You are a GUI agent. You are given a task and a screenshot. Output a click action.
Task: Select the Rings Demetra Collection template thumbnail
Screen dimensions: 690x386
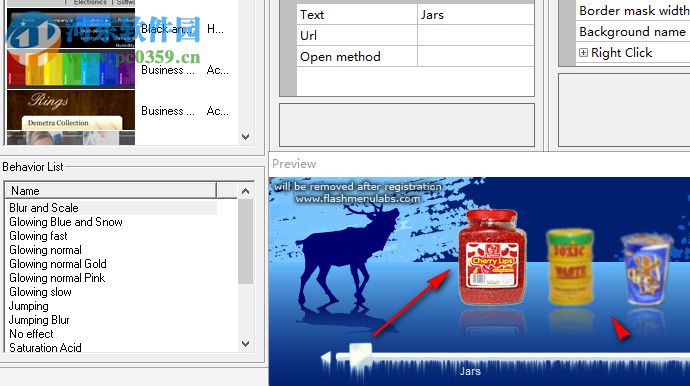point(71,110)
